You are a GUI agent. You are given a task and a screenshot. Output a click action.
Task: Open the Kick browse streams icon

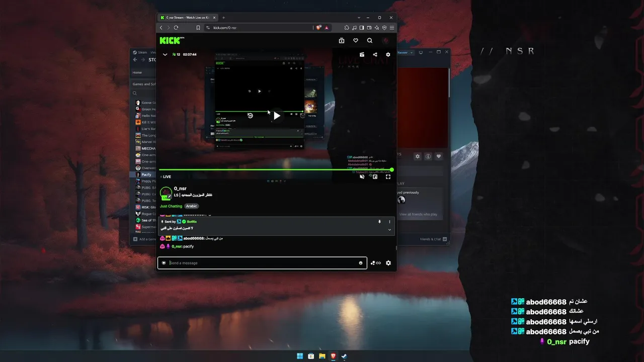pyautogui.click(x=342, y=41)
